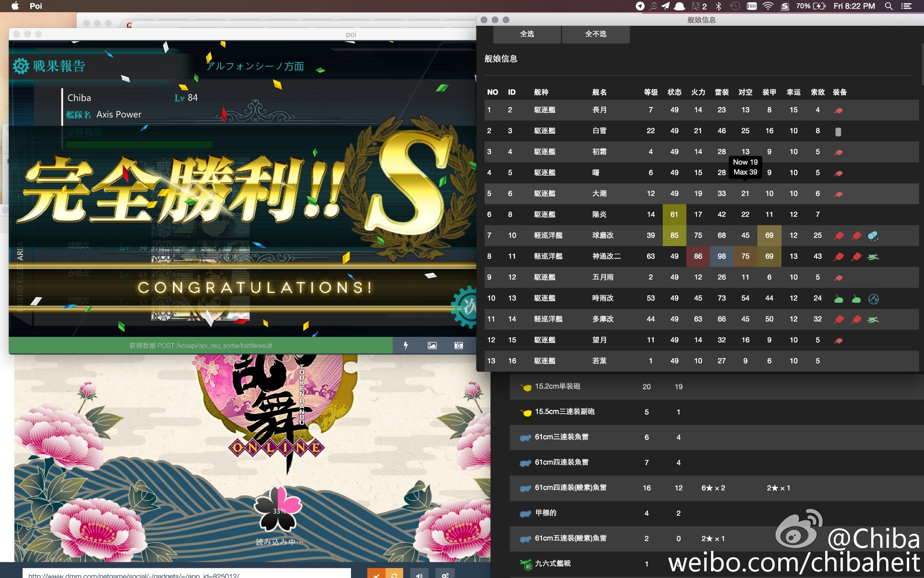Click the orange checkmark confirm button
This screenshot has height=578, width=924.
click(x=376, y=574)
